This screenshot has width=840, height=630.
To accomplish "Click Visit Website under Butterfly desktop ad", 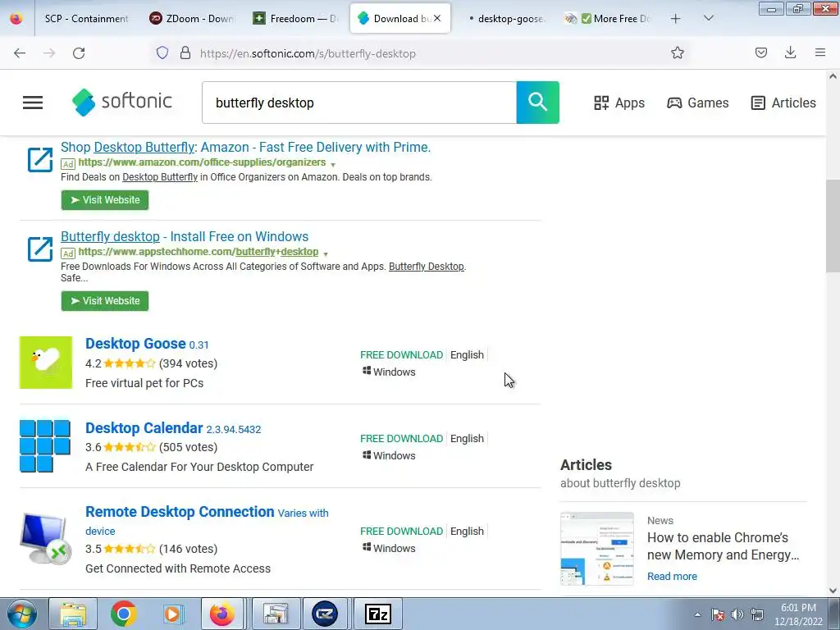I will (x=105, y=301).
